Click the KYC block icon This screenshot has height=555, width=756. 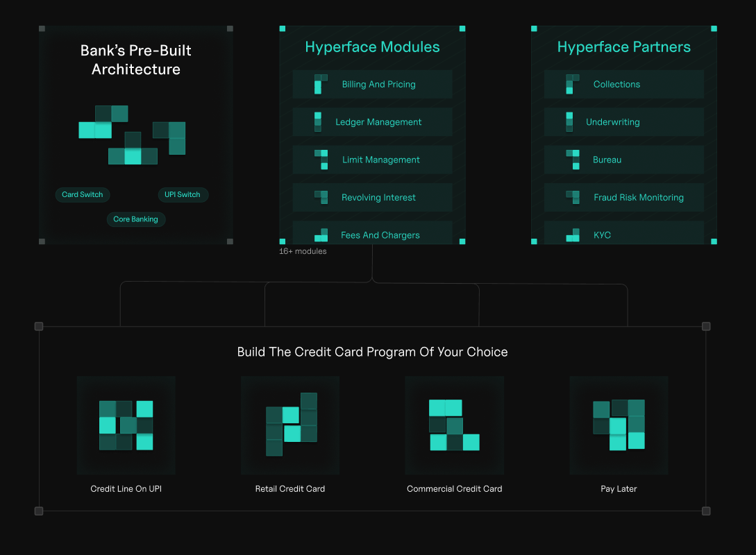(572, 235)
